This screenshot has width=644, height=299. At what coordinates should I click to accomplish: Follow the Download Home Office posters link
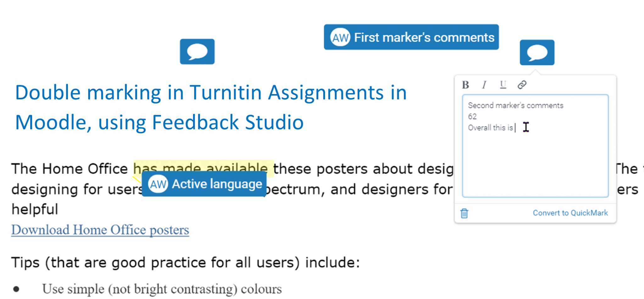pos(100,230)
